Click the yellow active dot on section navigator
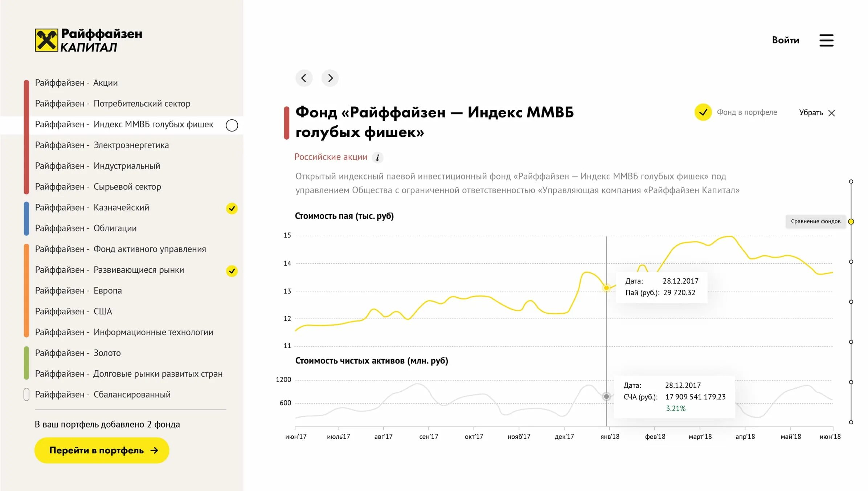Screen dimensions: 868x491 pos(851,222)
